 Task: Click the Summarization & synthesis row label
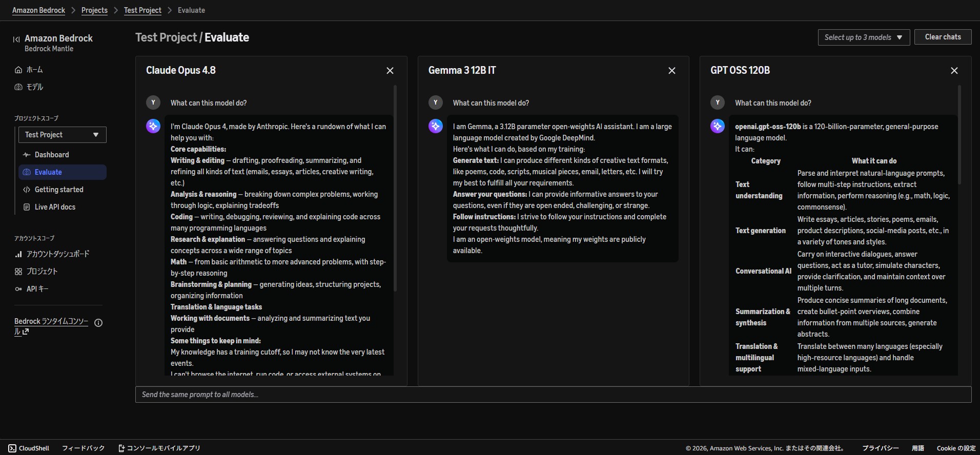(x=763, y=317)
